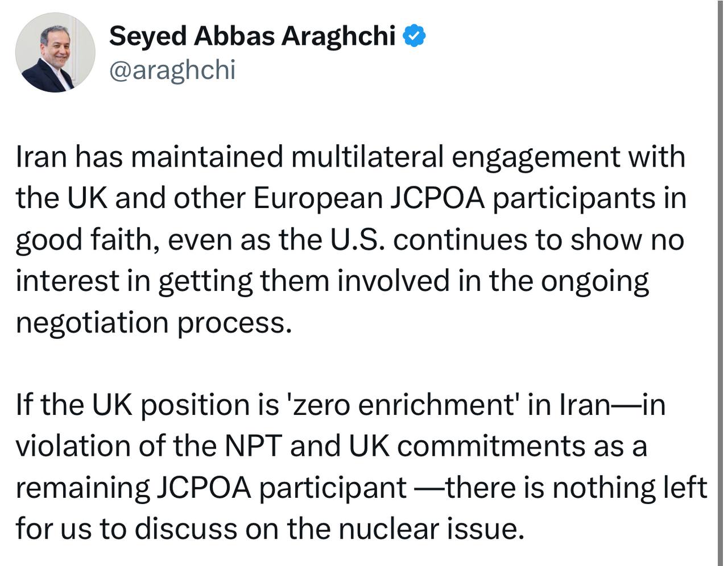Click the words "remaining JCPOA participant"
This screenshot has height=566, width=728.
click(x=210, y=488)
